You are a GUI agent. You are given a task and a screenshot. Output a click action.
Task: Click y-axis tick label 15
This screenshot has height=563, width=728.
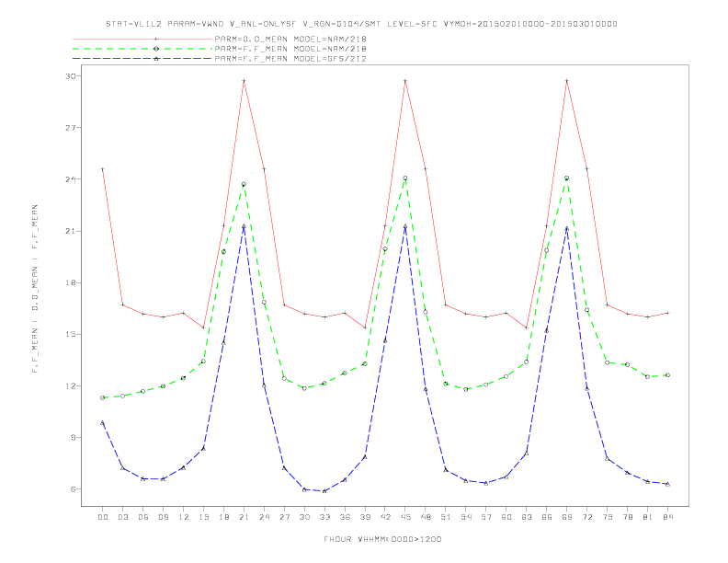pos(71,334)
